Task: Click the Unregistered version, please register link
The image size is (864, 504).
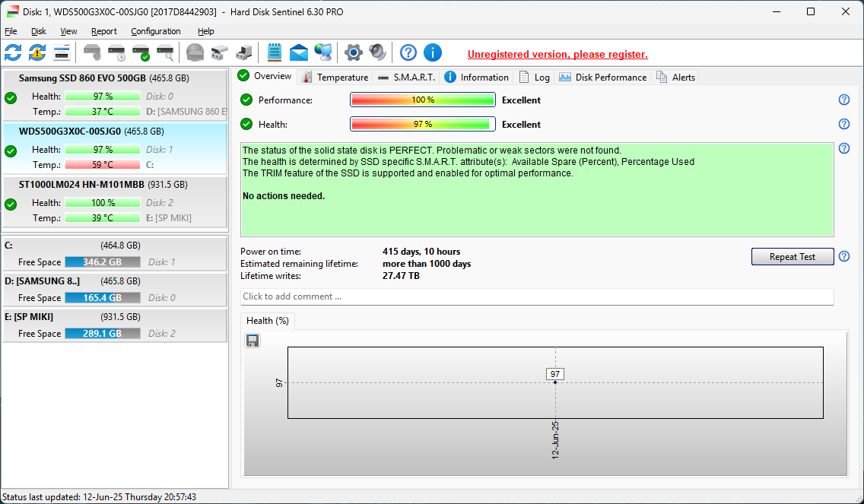Action: pos(557,54)
